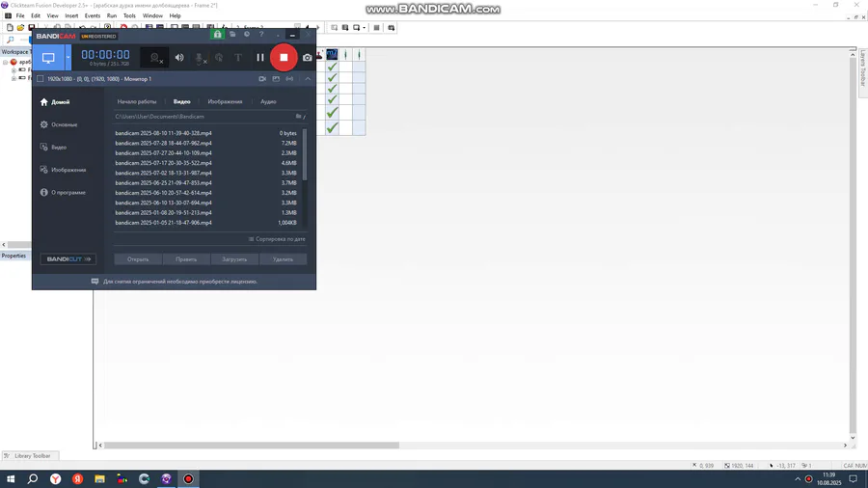The width and height of the screenshot is (868, 488).
Task: Select bandicam 2025-06-25 21-09-47-853.mp4
Action: coord(206,183)
